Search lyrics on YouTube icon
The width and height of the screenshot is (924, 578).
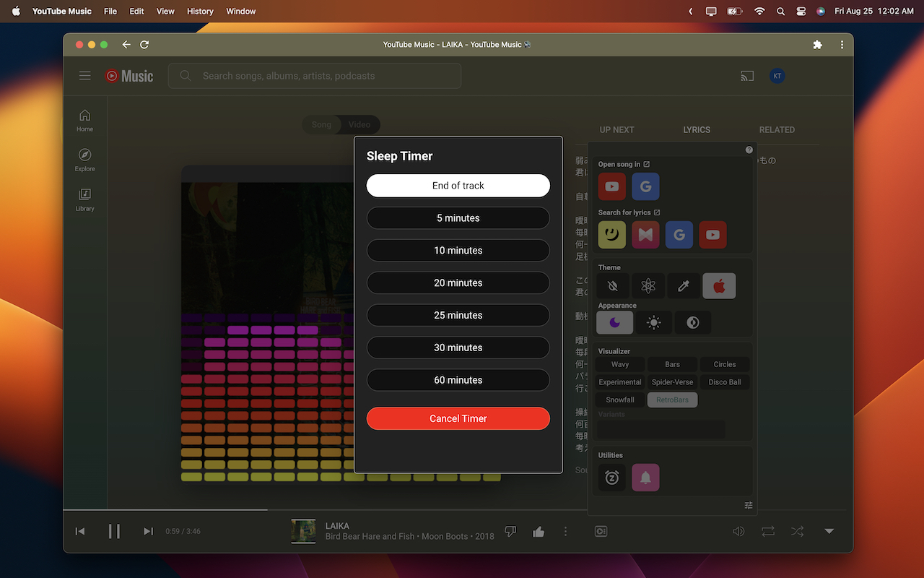(712, 235)
